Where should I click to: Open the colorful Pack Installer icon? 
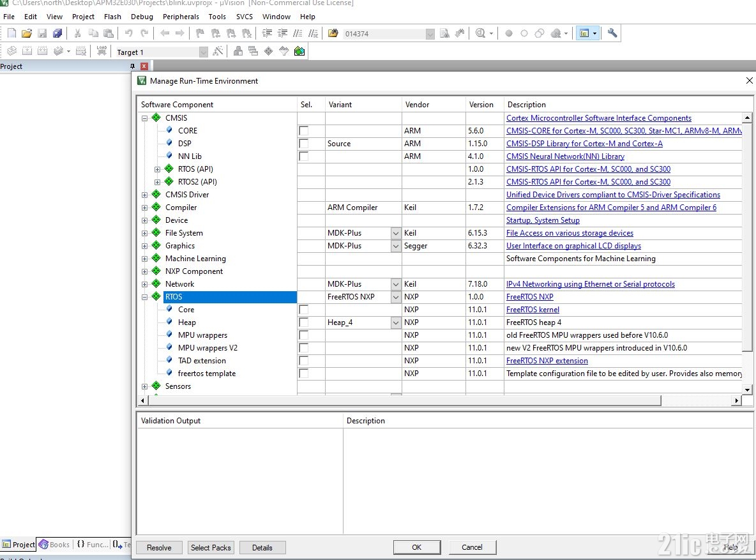pos(299,51)
